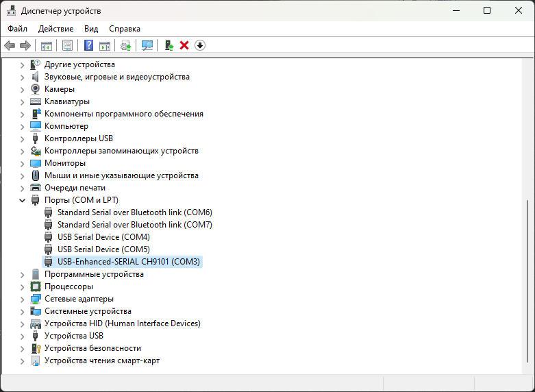Update driver using computer green arrow icon
Screen dimensions: 535x392
coord(169,45)
